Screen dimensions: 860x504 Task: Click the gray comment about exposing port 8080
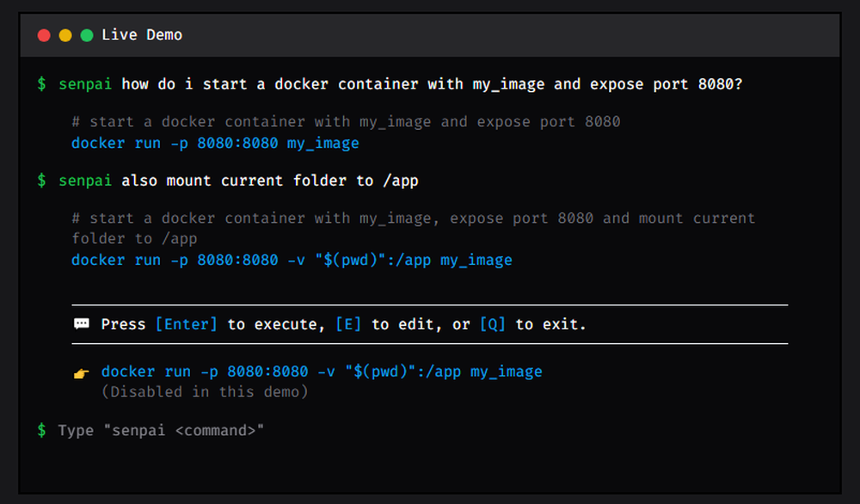pyautogui.click(x=346, y=122)
